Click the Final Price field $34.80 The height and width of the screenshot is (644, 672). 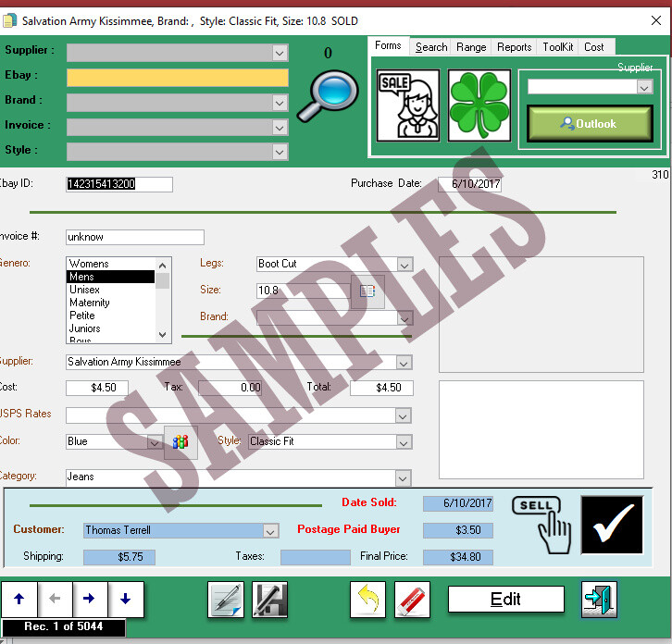tap(457, 557)
